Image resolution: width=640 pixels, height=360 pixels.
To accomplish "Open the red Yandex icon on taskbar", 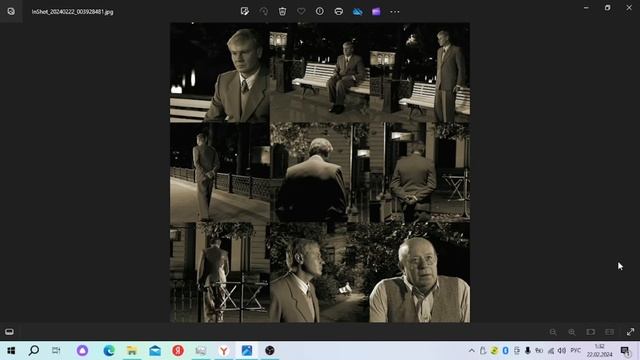I will pos(178,350).
